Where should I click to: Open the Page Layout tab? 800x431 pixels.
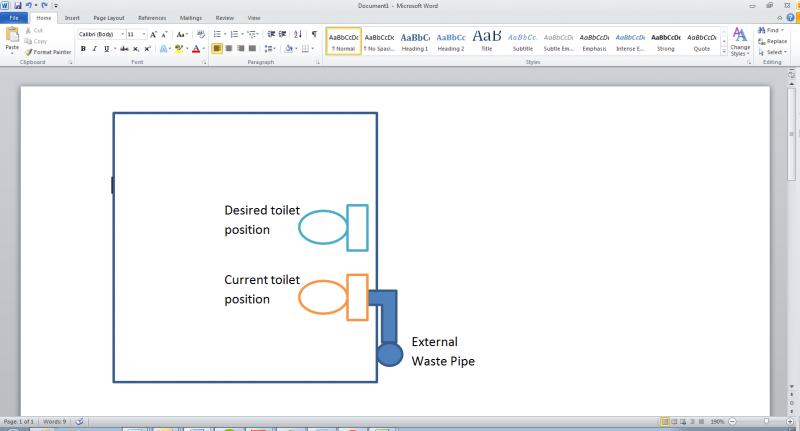point(109,18)
